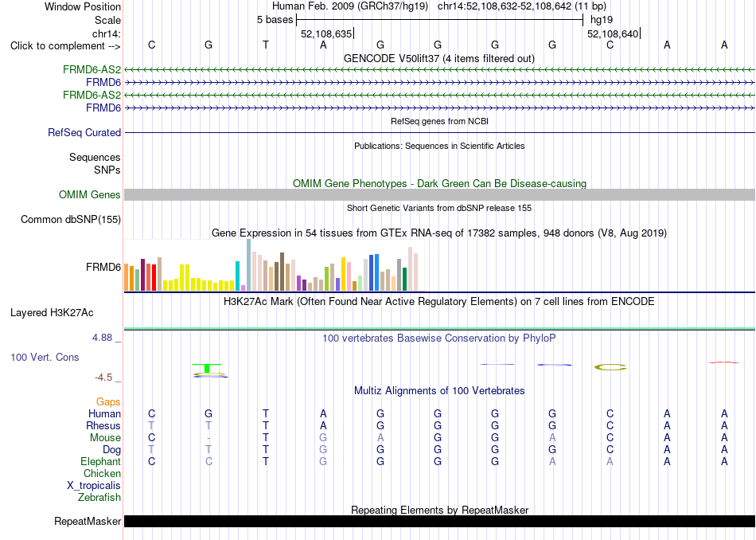Click the 'Window Position' label

pos(83,6)
